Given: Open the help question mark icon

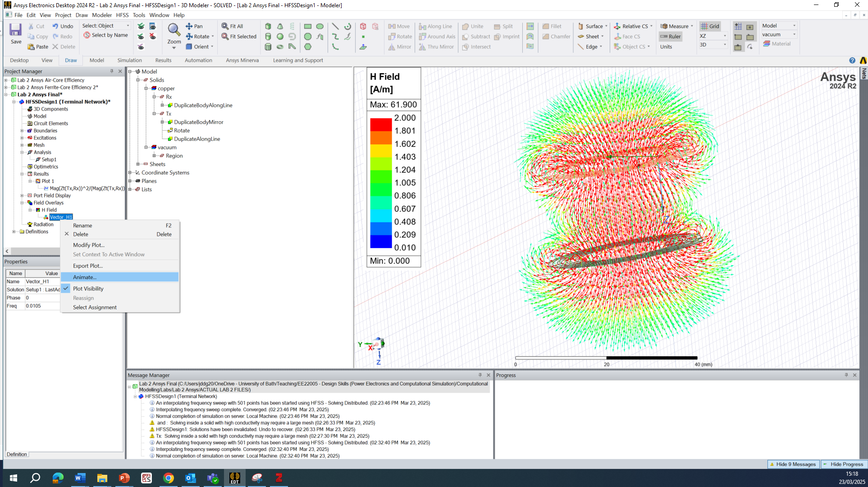Looking at the screenshot, I should pyautogui.click(x=852, y=60).
